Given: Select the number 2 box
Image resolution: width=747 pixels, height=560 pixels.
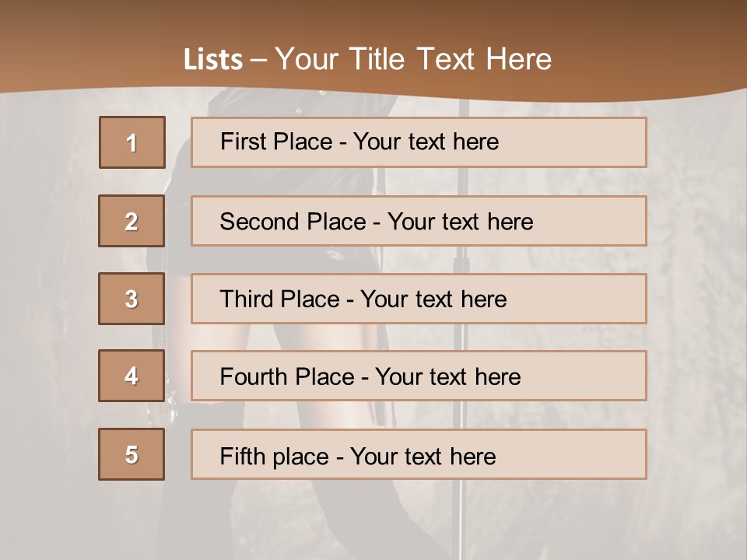Looking at the screenshot, I should 132,221.
